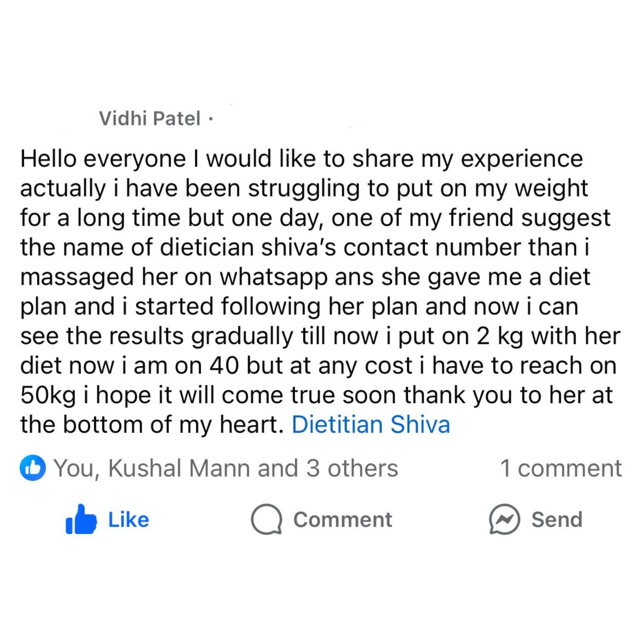This screenshot has height=644, width=644.
Task: Click the word 'whatsapp' in the post
Action: [x=273, y=277]
